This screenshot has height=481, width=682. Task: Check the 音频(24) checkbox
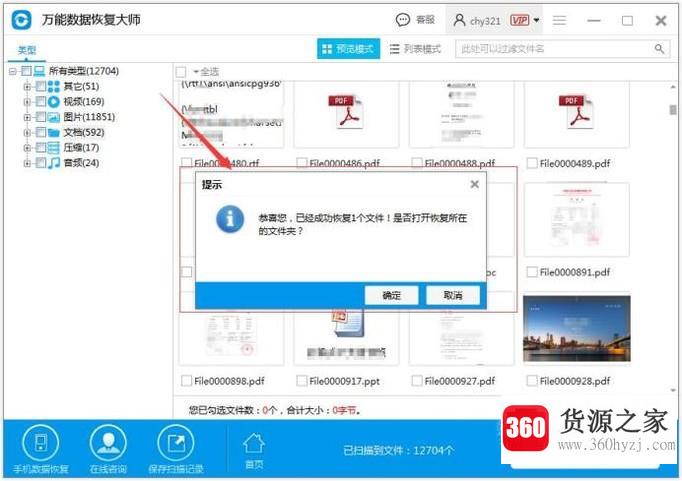tap(40, 163)
